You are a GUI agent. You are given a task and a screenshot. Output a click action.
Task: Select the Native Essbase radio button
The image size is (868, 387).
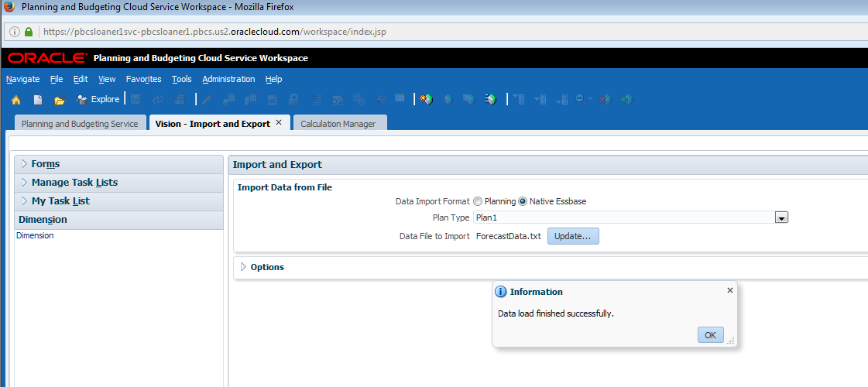click(x=523, y=201)
